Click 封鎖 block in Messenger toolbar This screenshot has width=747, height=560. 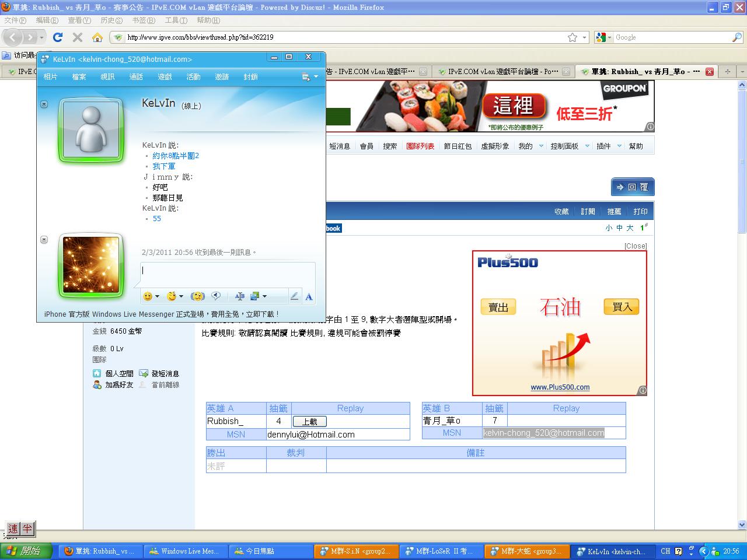(250, 77)
